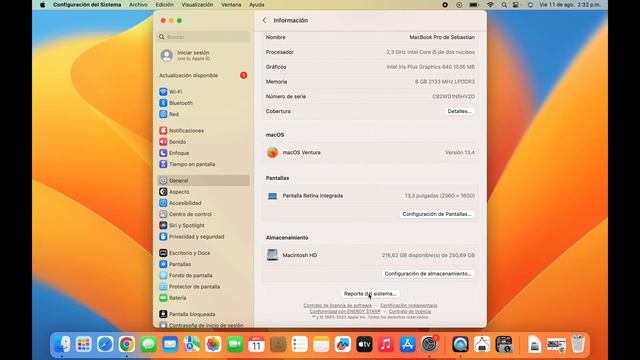This screenshot has height=360, width=640.
Task: Open the Contrato de licencia link
Action: 410,311
